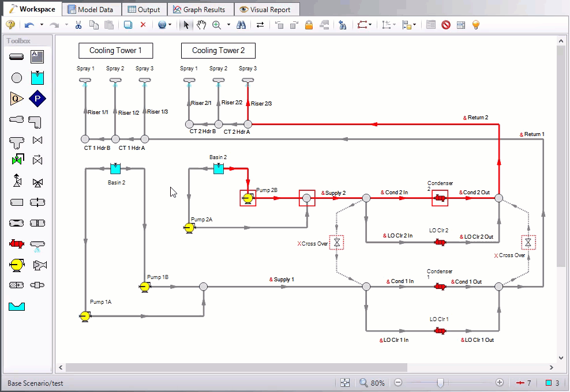Image resolution: width=570 pixels, height=392 pixels.
Task: Open the redo history dropdown arrow
Action: [66, 25]
